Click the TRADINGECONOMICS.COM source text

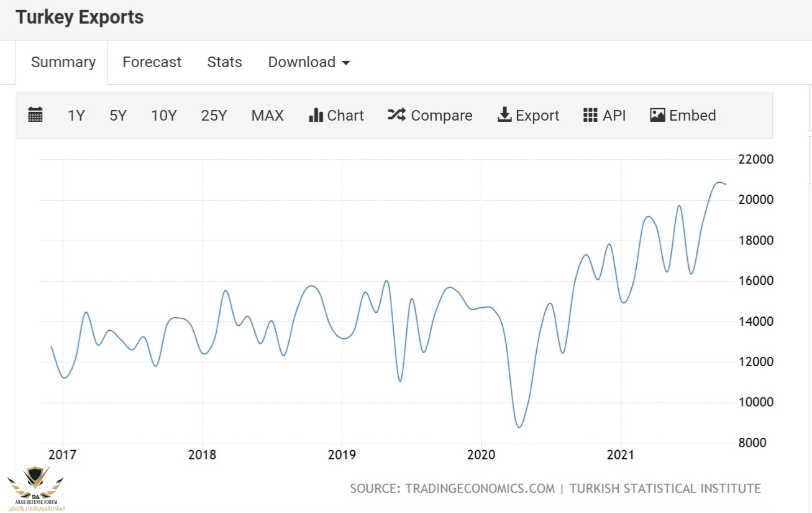(480, 488)
